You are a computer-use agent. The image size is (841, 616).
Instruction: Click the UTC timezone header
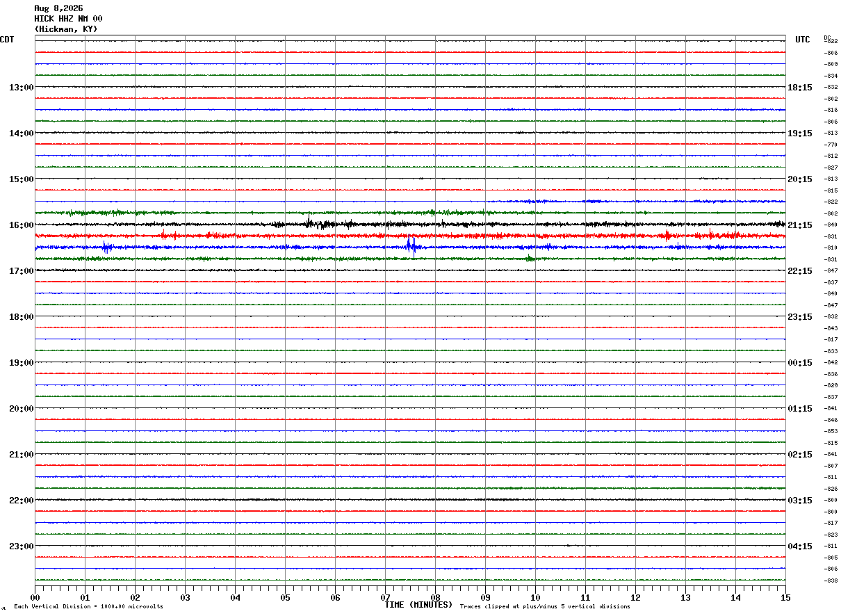tap(803, 40)
